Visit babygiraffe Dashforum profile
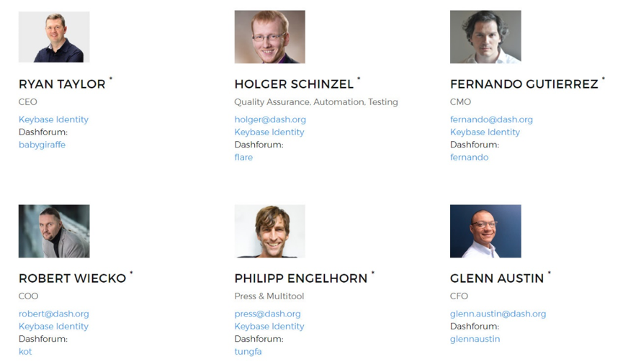 pyautogui.click(x=42, y=145)
